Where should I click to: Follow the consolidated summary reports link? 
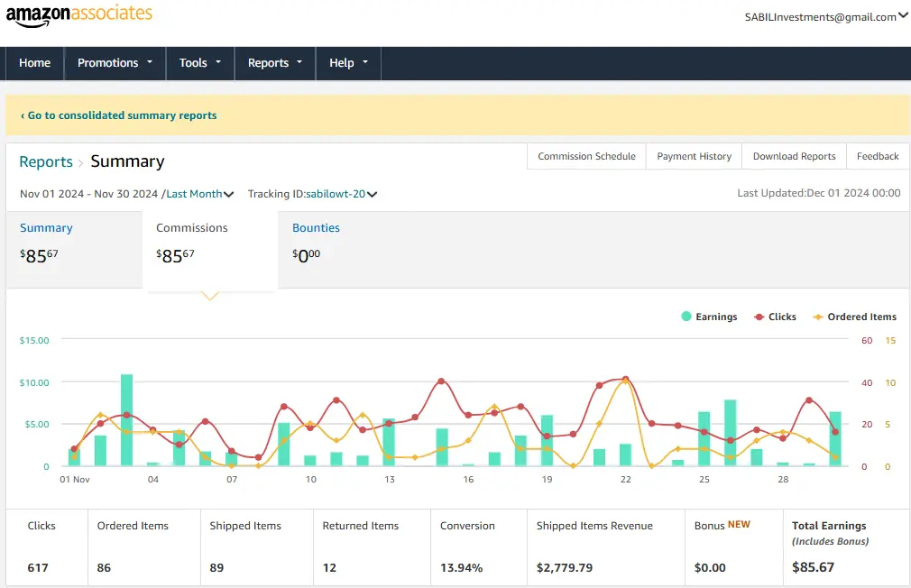pos(118,115)
